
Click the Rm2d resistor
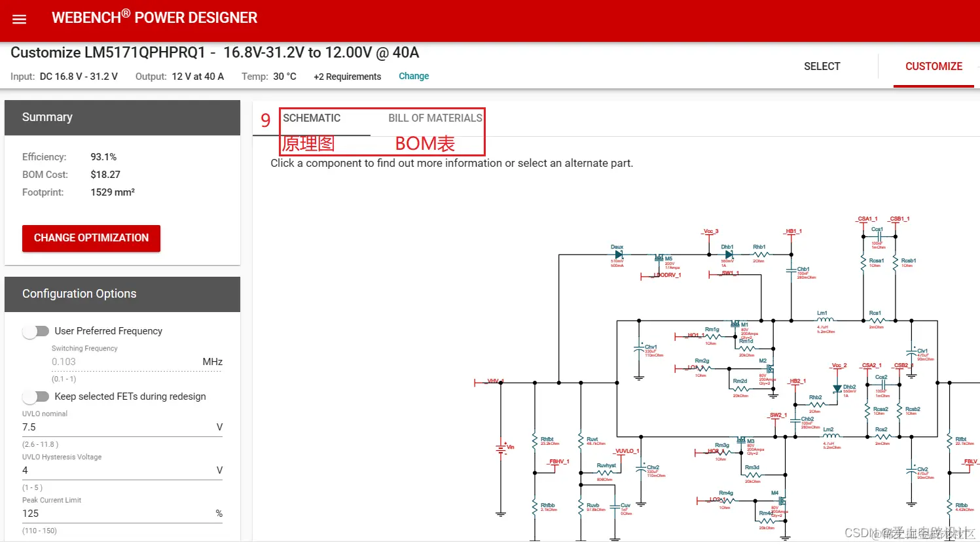tap(740, 389)
